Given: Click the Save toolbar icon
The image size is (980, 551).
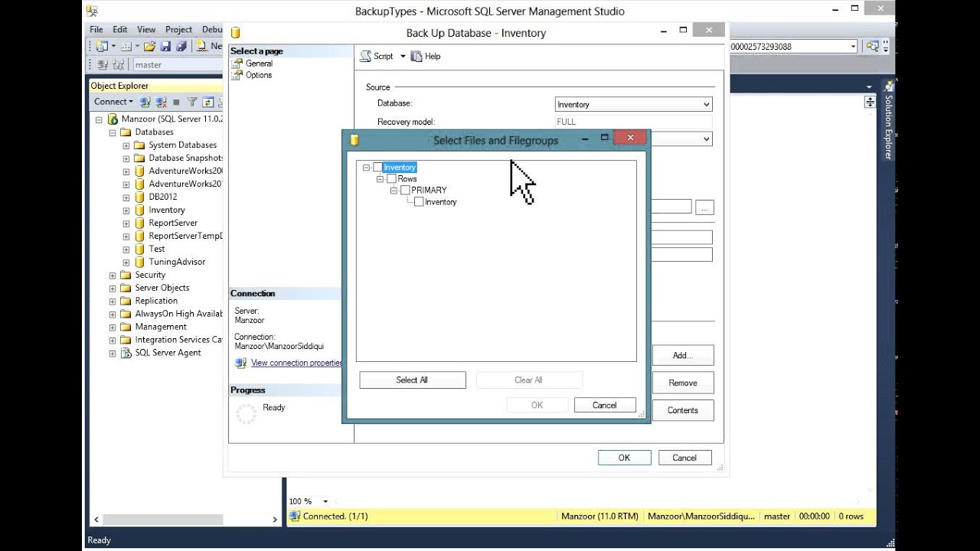Looking at the screenshot, I should tap(165, 47).
